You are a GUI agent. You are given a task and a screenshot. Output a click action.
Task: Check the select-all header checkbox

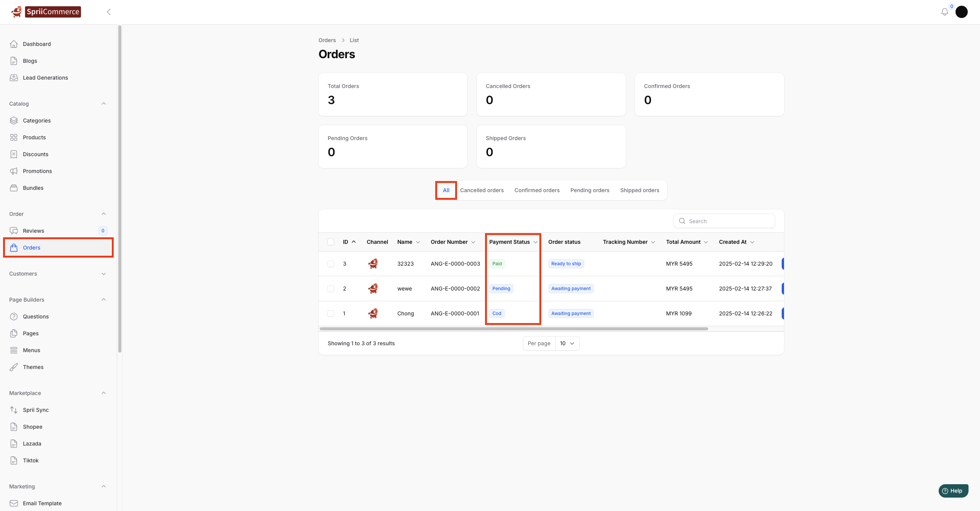(x=331, y=242)
